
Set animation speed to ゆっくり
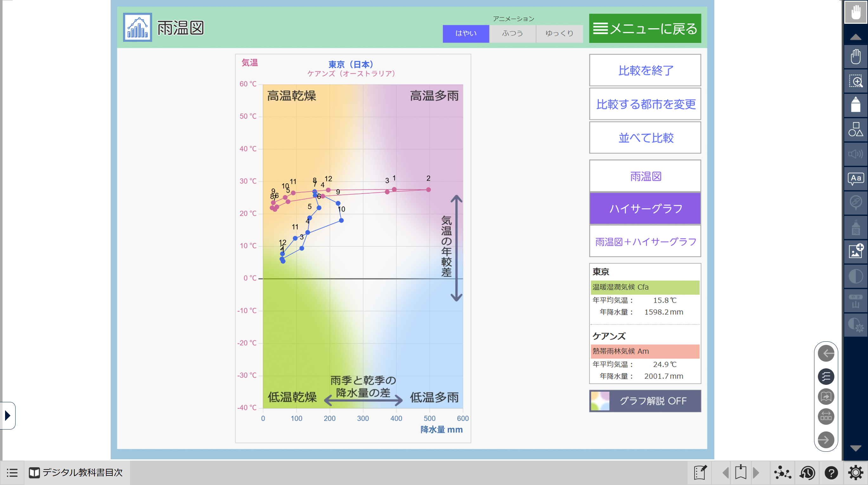click(559, 33)
